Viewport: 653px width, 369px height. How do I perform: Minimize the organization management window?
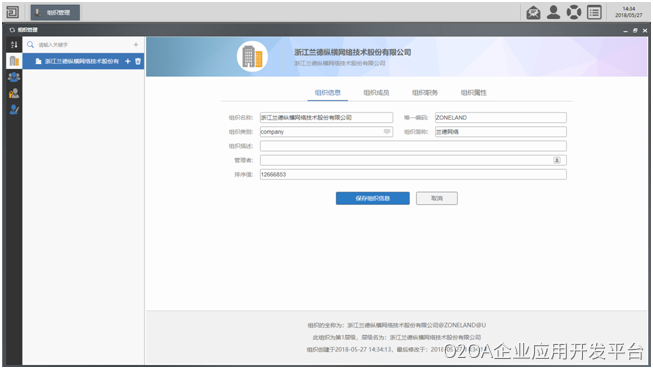coord(626,31)
